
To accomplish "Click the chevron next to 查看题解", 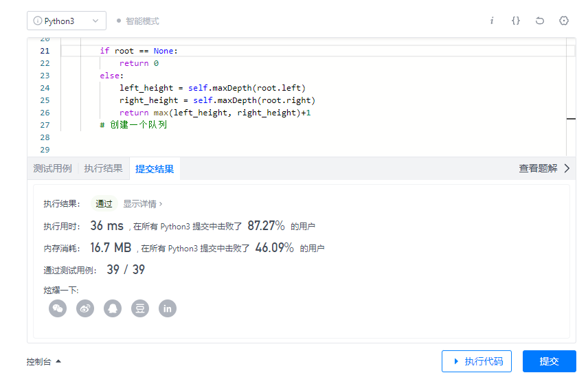I will (x=567, y=168).
